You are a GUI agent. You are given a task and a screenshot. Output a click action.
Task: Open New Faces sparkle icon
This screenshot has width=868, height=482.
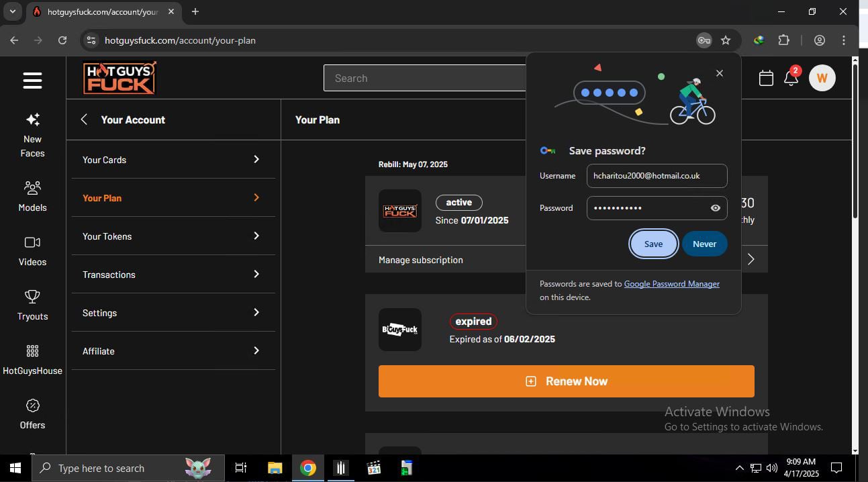[x=32, y=119]
